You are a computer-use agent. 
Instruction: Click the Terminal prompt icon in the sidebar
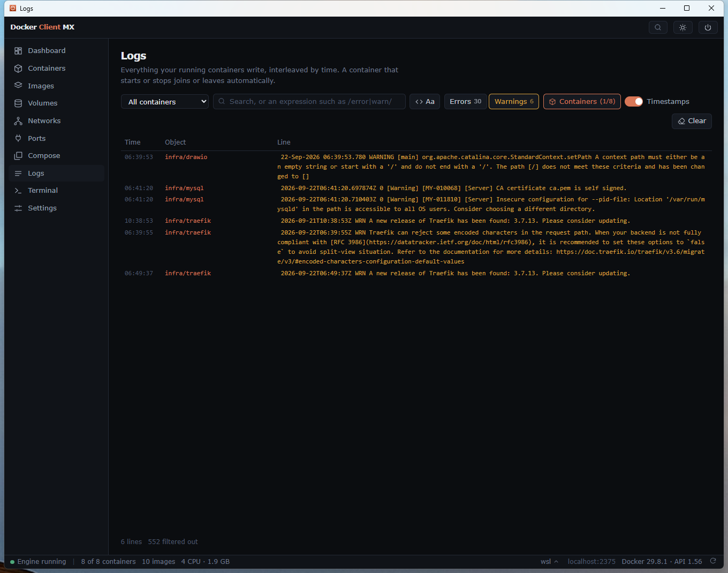[x=18, y=191]
